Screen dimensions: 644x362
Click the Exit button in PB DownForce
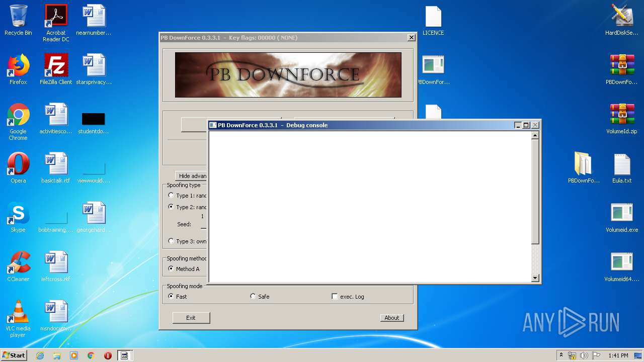click(191, 318)
